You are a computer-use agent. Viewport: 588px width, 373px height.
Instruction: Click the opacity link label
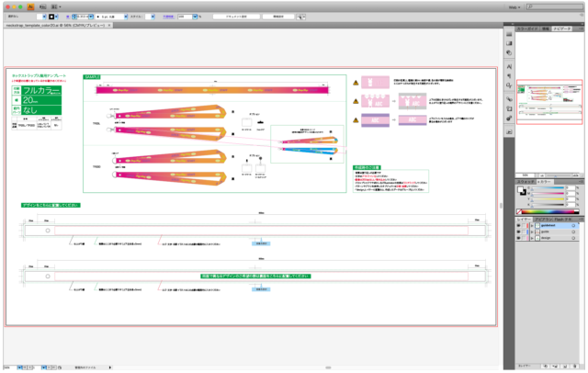(168, 17)
